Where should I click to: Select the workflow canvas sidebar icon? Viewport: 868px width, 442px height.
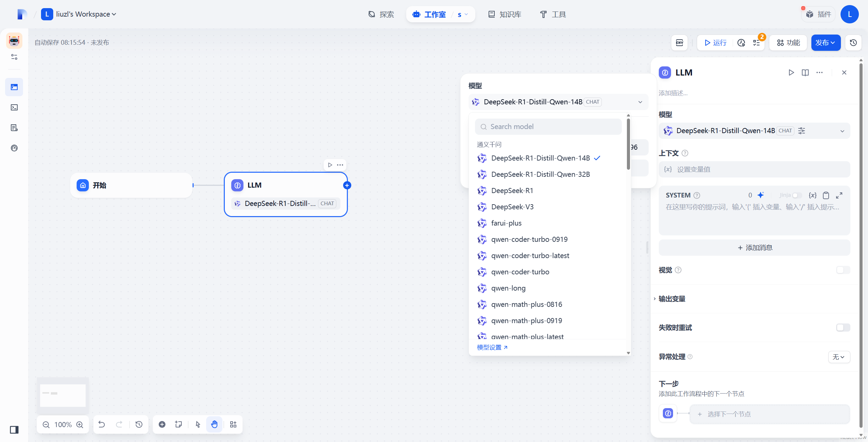[14, 87]
